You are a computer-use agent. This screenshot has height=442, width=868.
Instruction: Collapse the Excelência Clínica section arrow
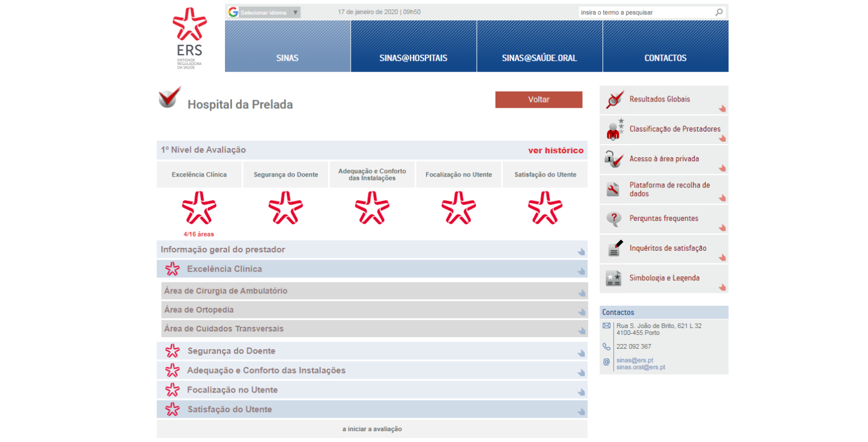tap(581, 271)
